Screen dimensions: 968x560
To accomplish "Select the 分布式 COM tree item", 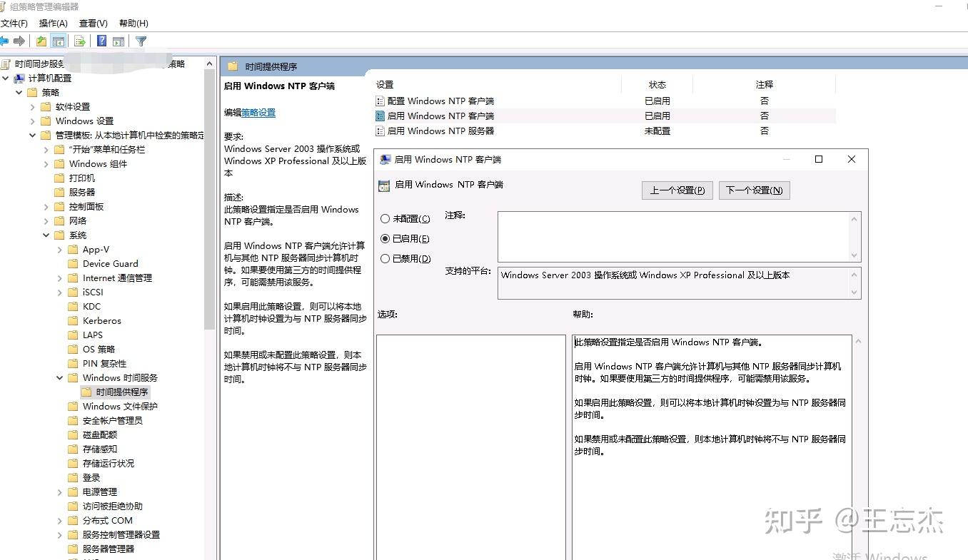I will click(108, 521).
